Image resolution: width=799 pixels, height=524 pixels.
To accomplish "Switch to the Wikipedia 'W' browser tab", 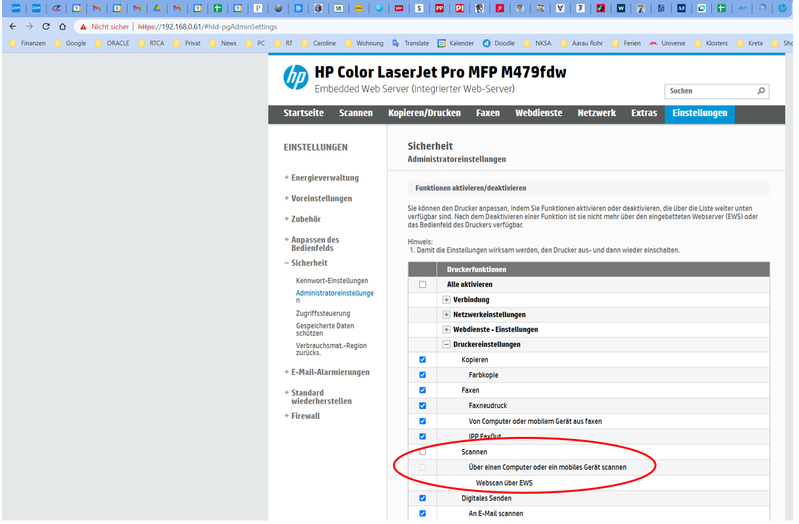I will (x=621, y=8).
